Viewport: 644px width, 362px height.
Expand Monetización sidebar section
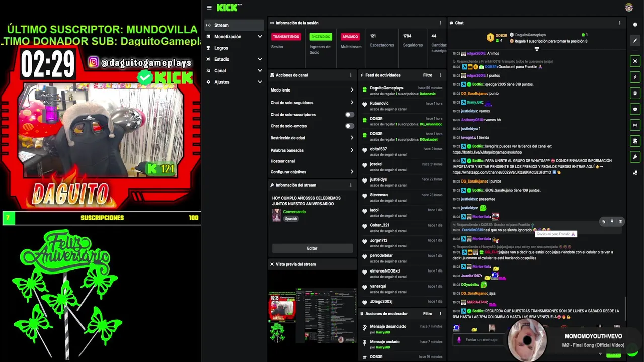260,36
